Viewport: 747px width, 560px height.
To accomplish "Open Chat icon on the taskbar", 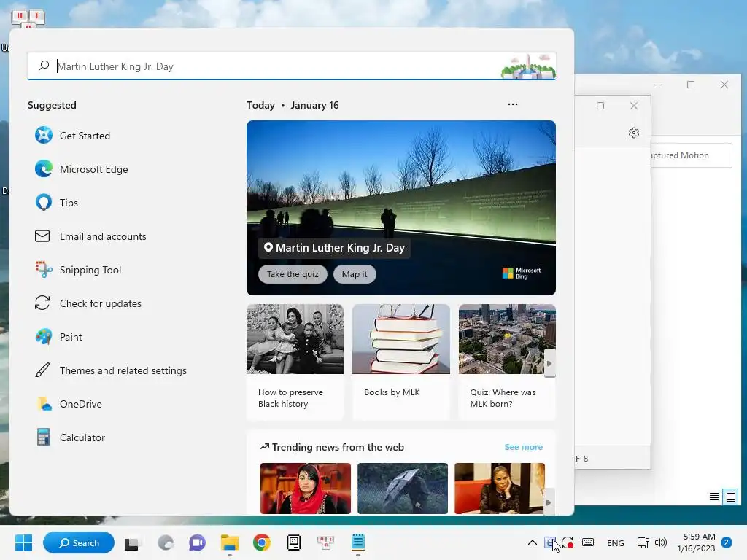I will 197,542.
